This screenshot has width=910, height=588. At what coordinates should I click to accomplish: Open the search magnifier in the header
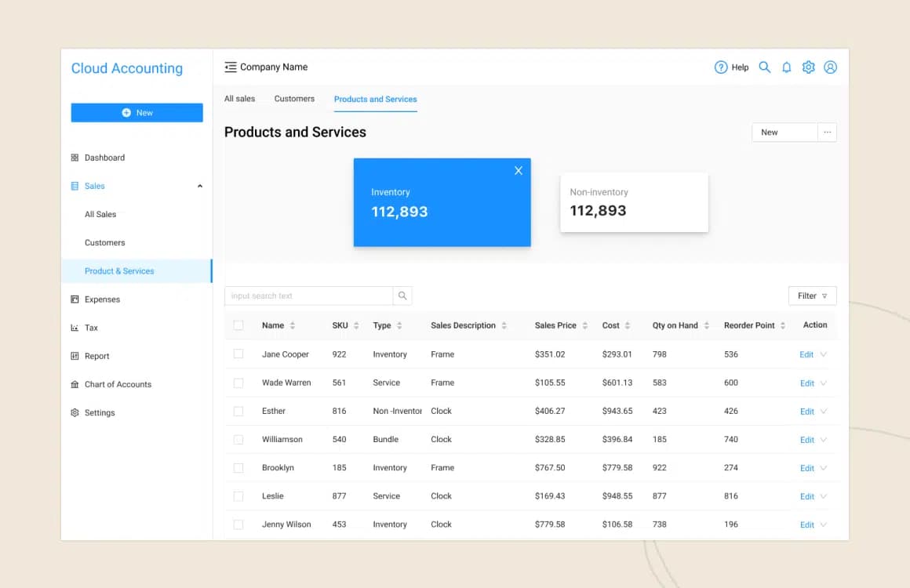click(x=765, y=67)
